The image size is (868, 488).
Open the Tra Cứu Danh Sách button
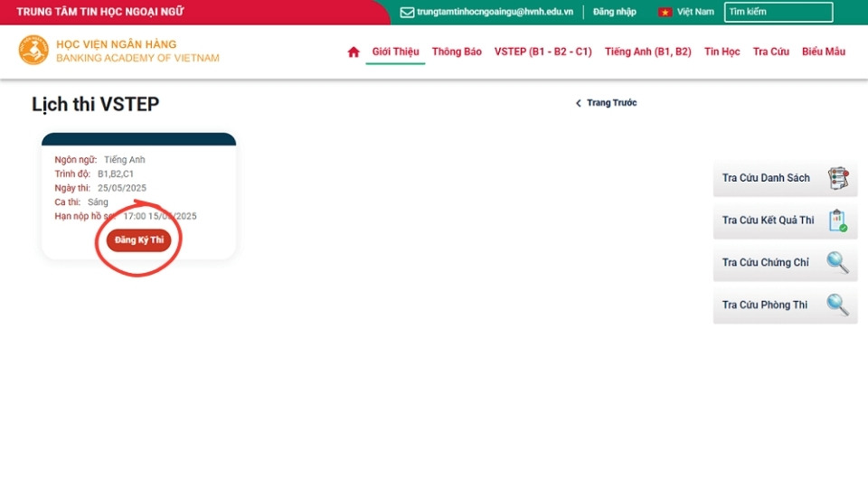[785, 178]
